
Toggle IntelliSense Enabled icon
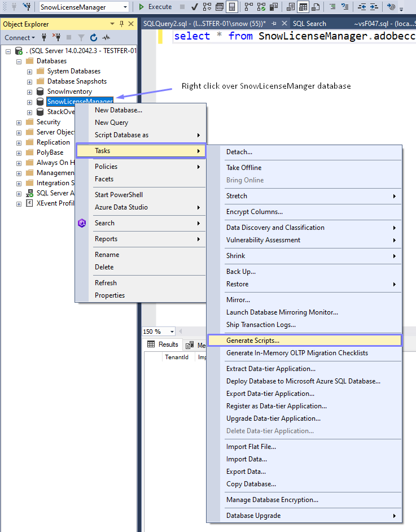(x=232, y=7)
